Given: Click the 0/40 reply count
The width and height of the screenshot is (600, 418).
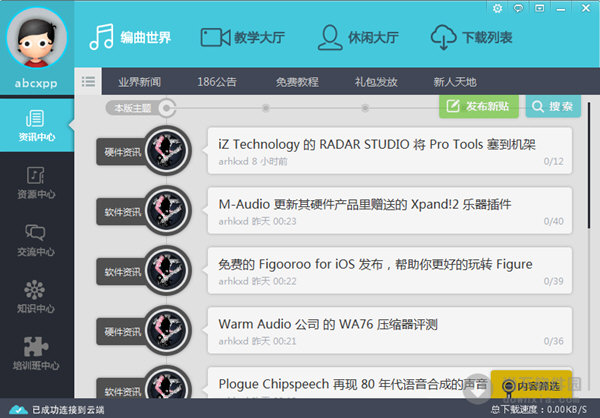Looking at the screenshot, I should [x=553, y=221].
